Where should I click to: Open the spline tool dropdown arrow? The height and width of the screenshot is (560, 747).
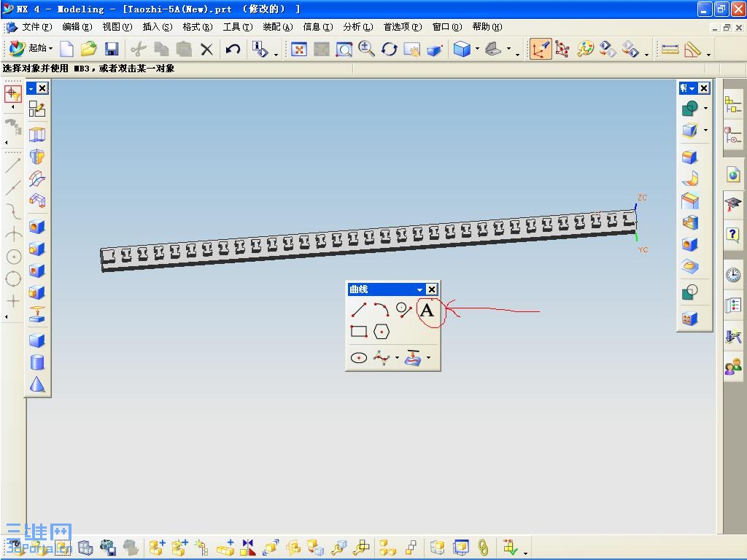point(398,357)
